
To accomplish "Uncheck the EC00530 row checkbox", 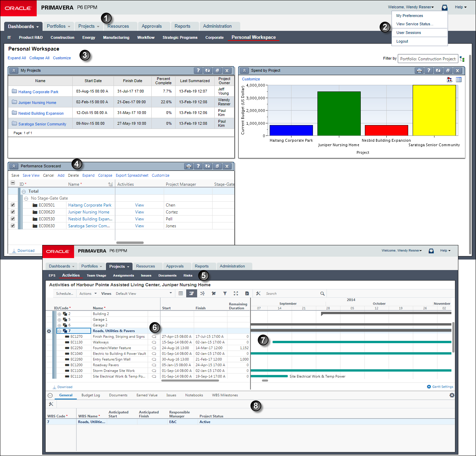I will [13, 219].
